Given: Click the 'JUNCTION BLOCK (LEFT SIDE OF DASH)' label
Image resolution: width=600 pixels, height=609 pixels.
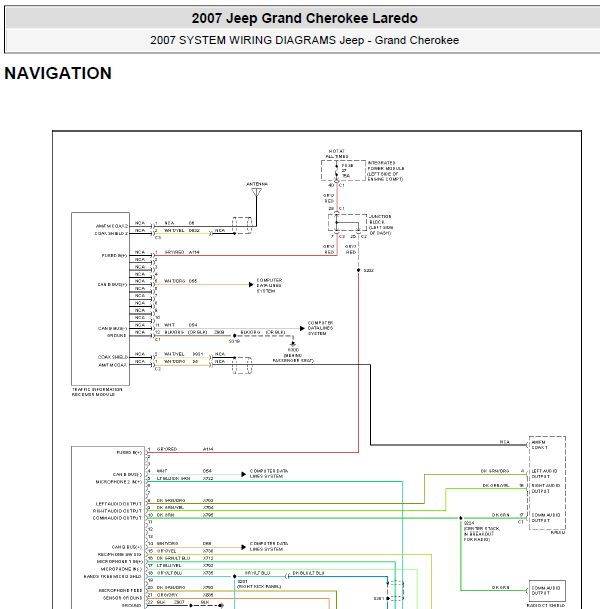Looking at the screenshot, I should pos(380,224).
